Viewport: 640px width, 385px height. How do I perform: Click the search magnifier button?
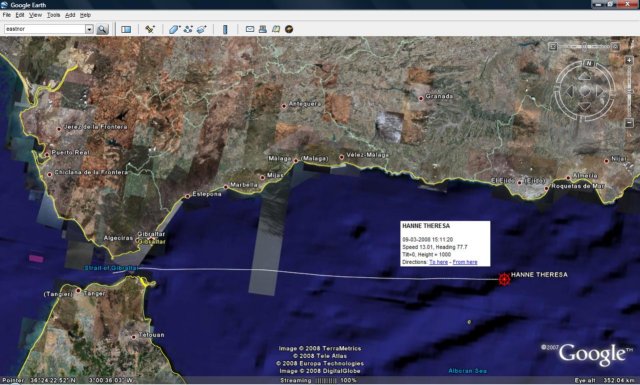point(102,29)
